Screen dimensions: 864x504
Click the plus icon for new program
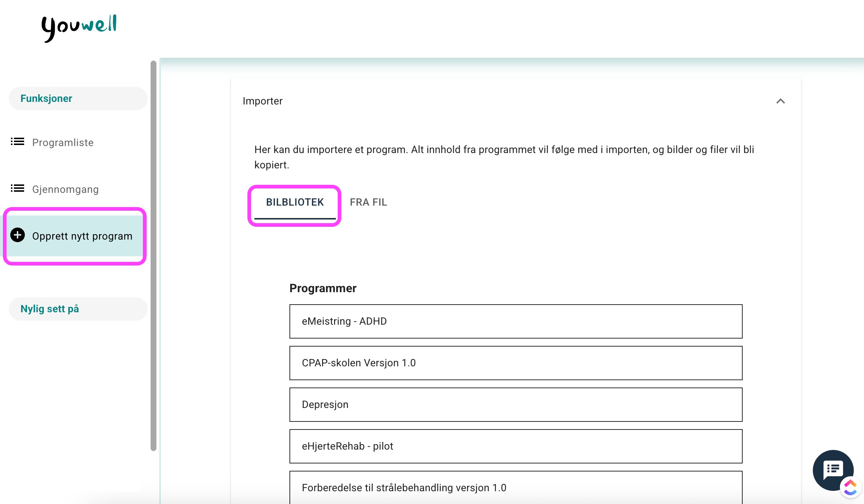[x=18, y=235]
